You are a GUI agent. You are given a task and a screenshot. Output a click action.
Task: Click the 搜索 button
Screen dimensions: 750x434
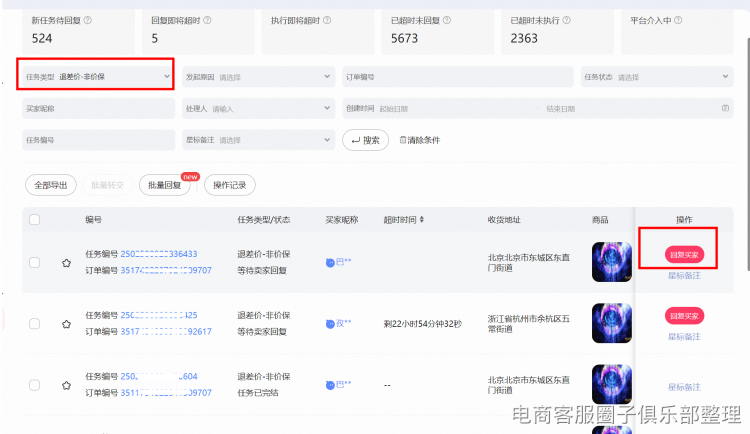point(365,140)
